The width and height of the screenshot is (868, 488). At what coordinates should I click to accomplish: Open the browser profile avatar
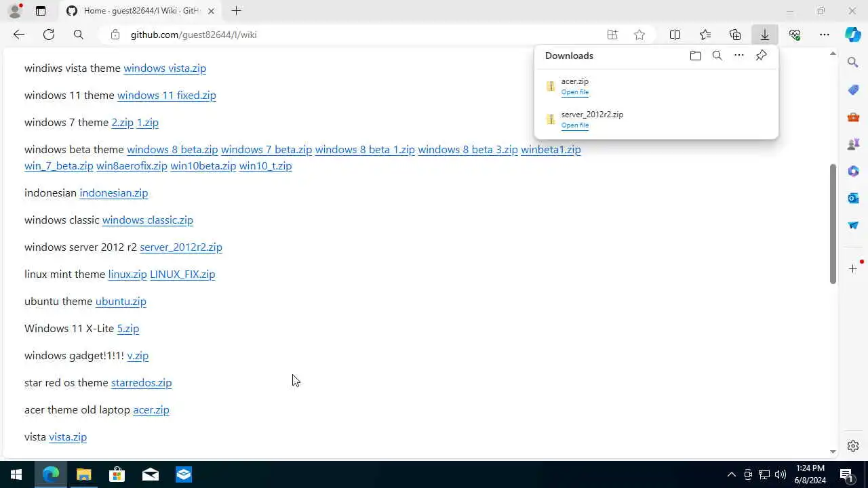pos(14,11)
